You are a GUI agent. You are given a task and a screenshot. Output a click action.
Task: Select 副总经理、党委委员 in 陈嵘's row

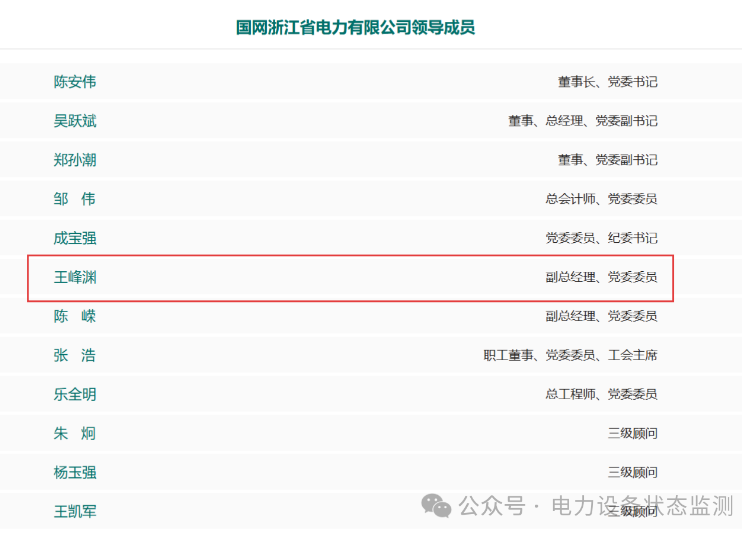[601, 316]
